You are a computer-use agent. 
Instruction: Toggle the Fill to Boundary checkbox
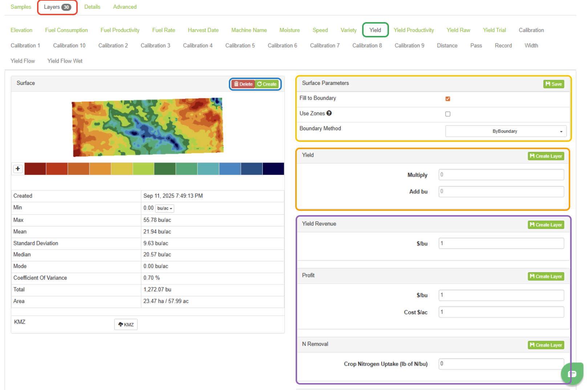tap(448, 99)
